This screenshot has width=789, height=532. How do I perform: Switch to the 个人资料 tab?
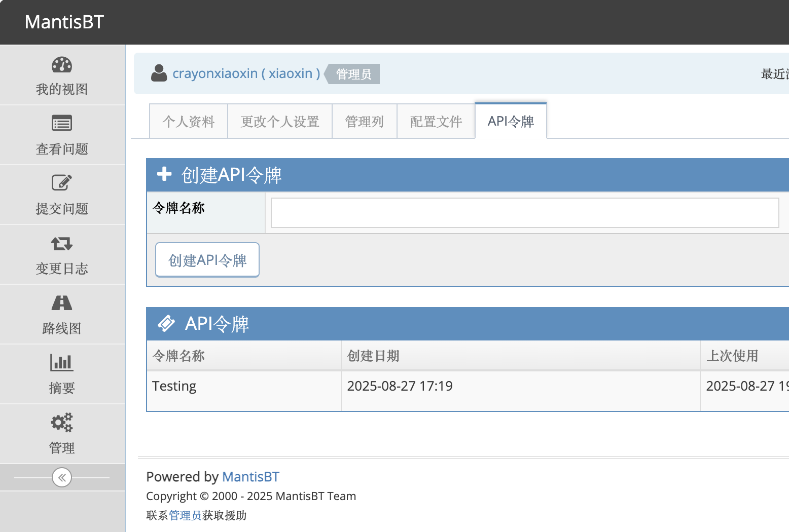click(189, 122)
